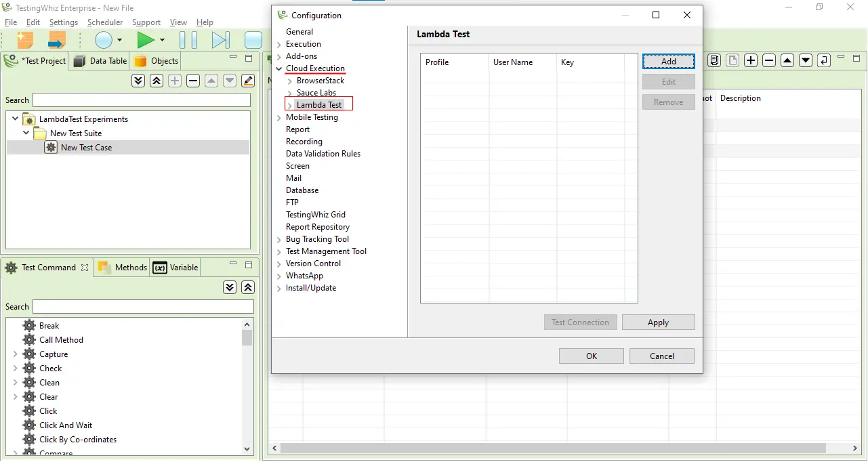Open the Run button dropdown arrow
This screenshot has height=462, width=868.
pos(161,40)
